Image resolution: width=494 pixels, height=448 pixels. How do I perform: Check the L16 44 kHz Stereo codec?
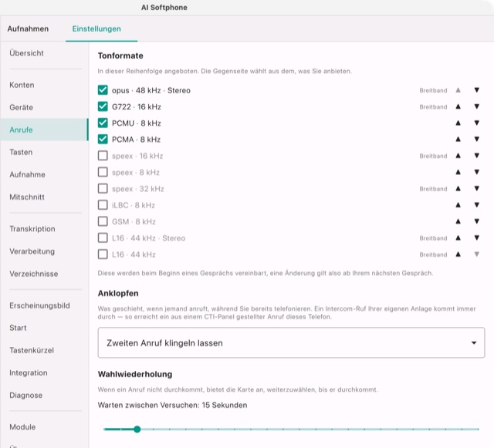tap(103, 237)
